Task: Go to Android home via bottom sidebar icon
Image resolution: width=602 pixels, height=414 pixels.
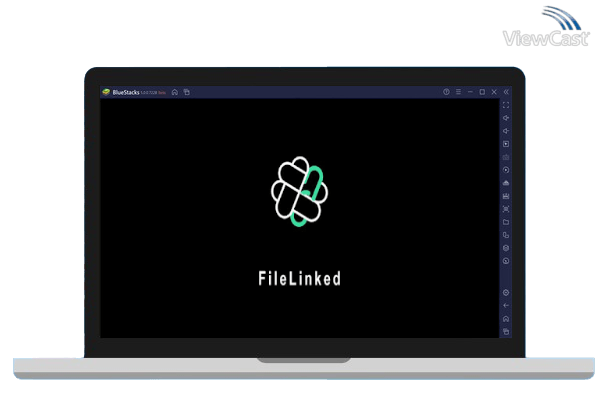Action: point(506,319)
